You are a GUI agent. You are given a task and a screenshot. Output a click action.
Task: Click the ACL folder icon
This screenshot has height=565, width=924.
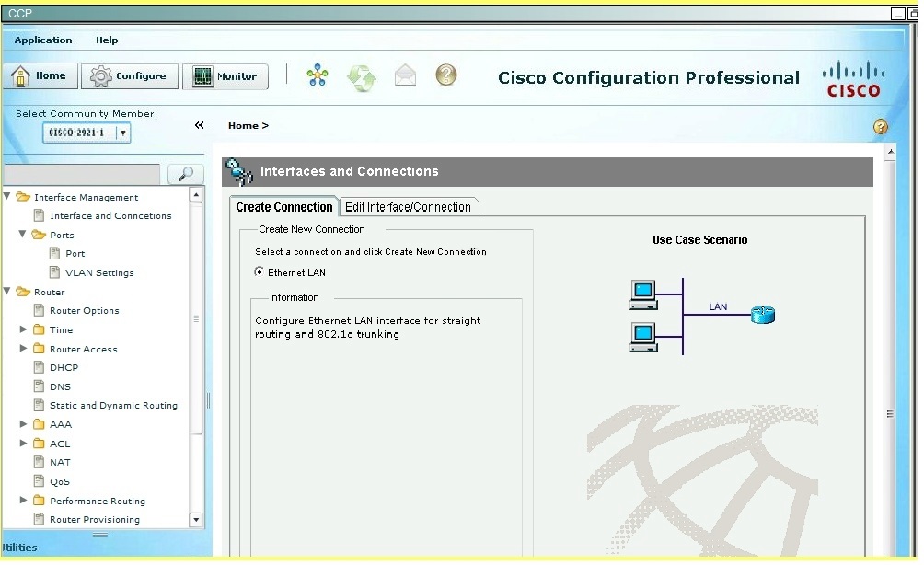coord(39,443)
